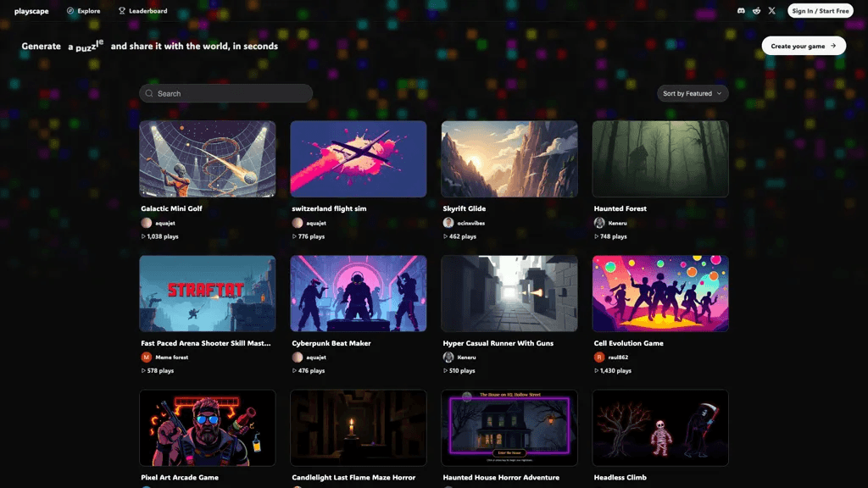Click Create your game button

tap(804, 46)
